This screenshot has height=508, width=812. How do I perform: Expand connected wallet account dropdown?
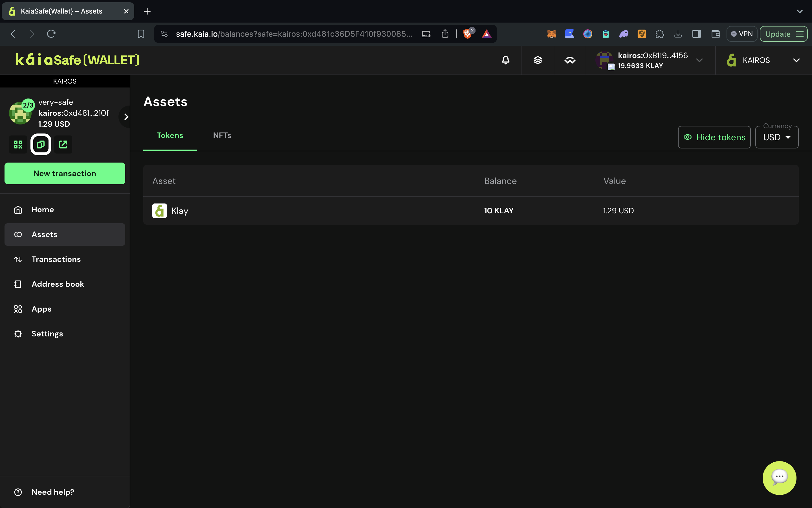[699, 60]
